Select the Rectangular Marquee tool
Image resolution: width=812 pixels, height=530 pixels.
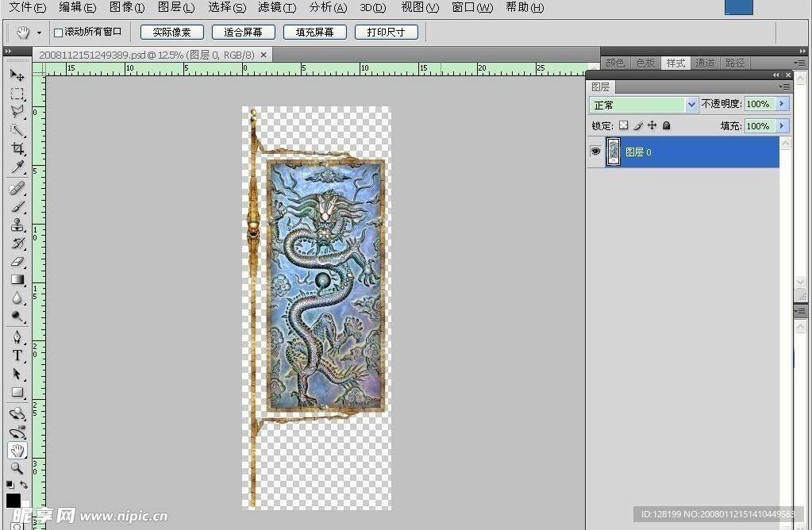tap(17, 94)
